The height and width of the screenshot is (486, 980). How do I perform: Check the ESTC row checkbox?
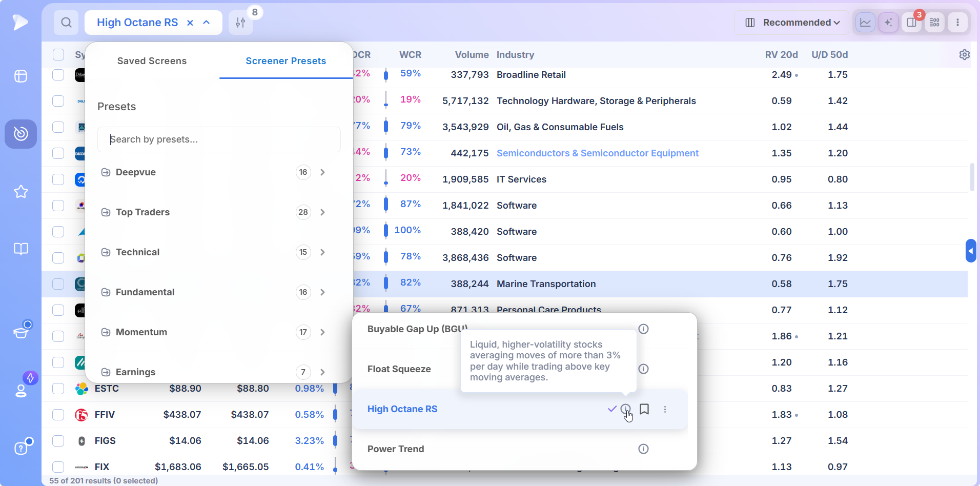tap(58, 389)
